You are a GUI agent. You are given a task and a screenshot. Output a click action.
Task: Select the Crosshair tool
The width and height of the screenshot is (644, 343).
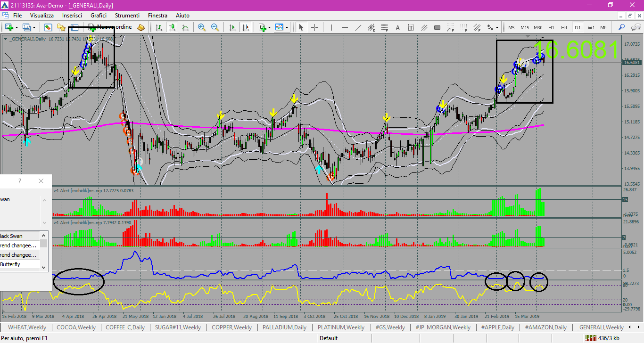pos(314,27)
